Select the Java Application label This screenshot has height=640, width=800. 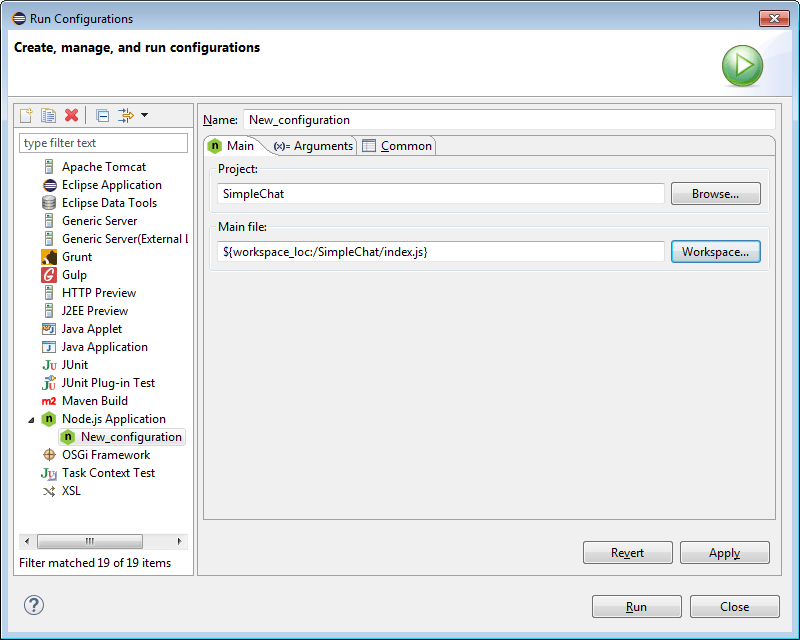pos(105,347)
